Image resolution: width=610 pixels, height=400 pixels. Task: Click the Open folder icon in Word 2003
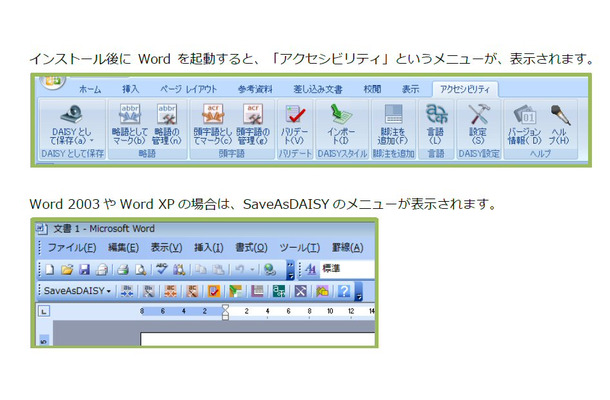point(67,269)
